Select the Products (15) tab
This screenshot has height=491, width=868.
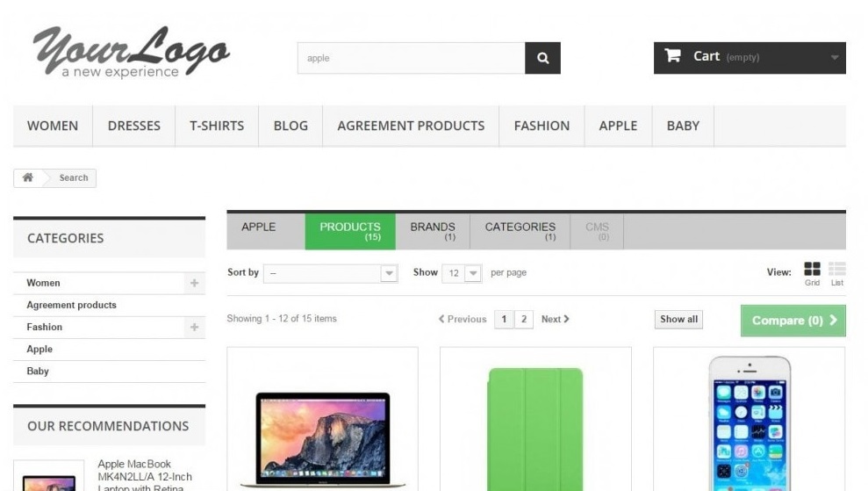tap(350, 231)
